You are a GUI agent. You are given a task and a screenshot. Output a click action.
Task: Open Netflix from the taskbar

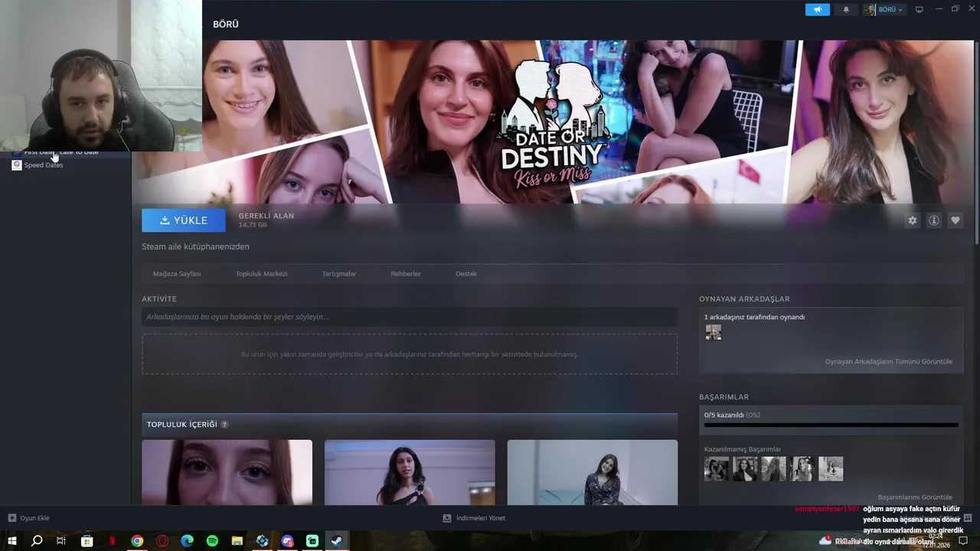(112, 541)
